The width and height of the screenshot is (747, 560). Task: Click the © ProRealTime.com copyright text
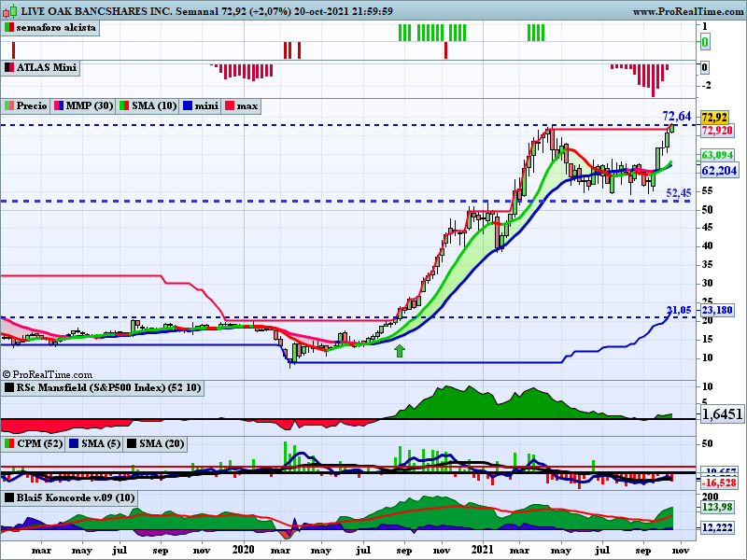[x=48, y=375]
